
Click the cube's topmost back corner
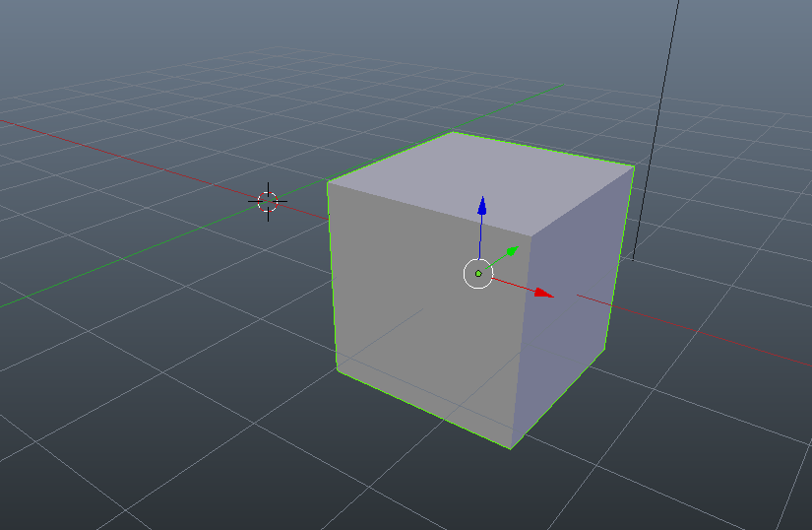pyautogui.click(x=452, y=131)
